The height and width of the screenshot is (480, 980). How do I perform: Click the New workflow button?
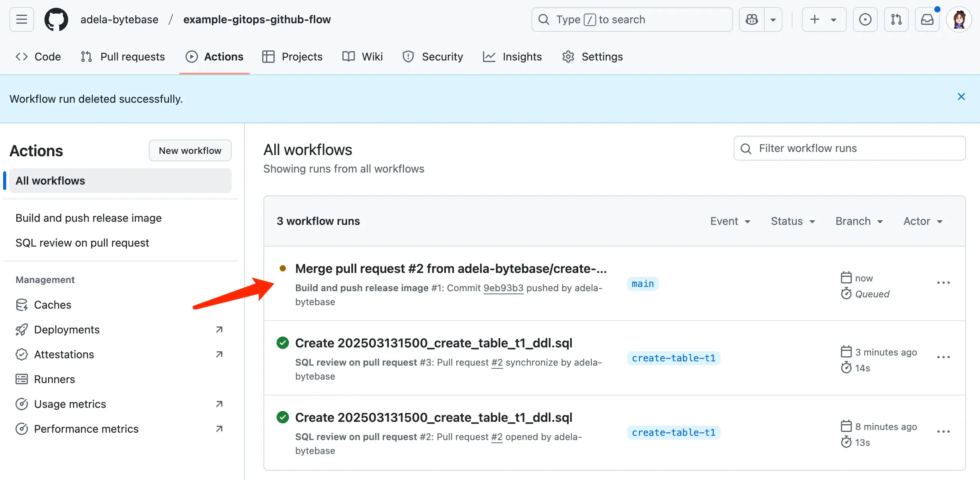(190, 150)
